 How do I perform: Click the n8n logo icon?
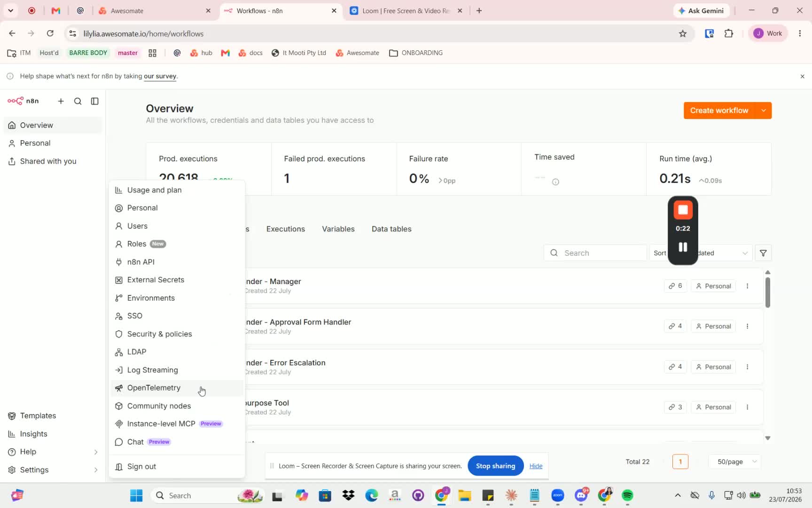pos(16,101)
